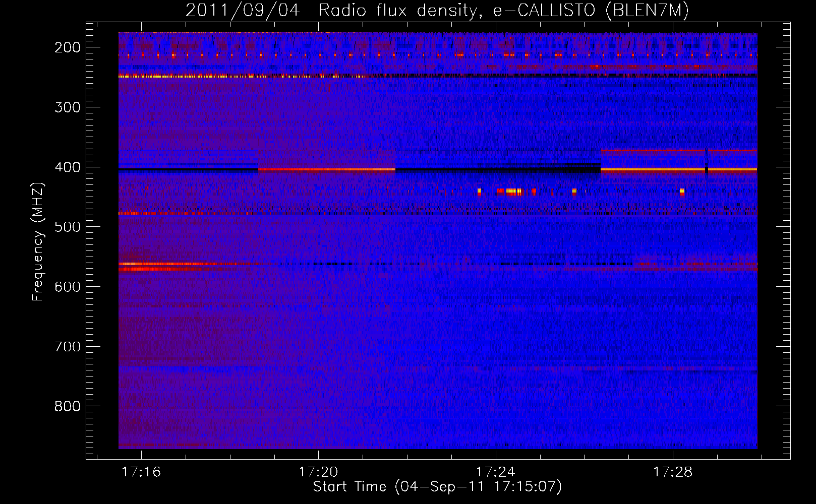Click the 200 frequency tick label

(x=68, y=47)
